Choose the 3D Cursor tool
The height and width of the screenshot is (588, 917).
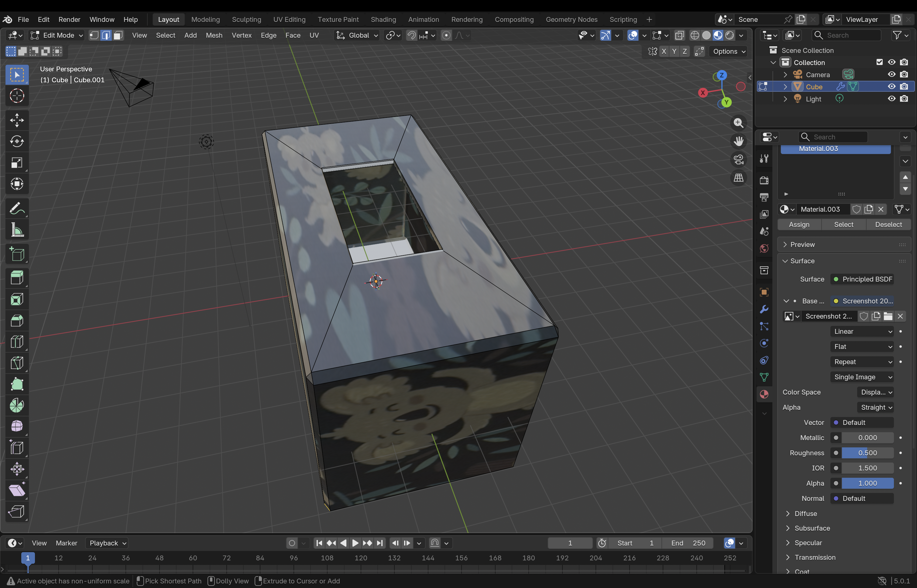17,96
